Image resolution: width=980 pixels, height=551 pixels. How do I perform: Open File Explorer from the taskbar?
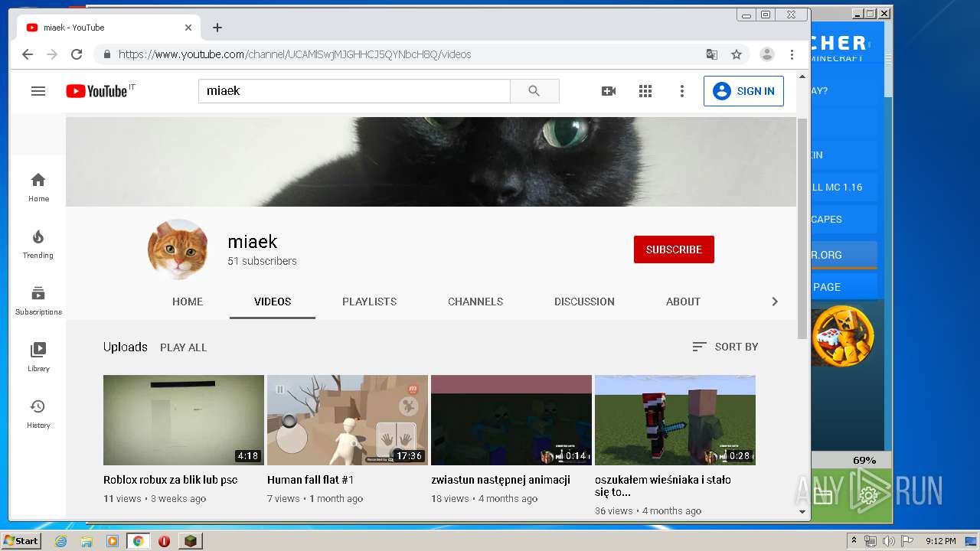point(87,541)
